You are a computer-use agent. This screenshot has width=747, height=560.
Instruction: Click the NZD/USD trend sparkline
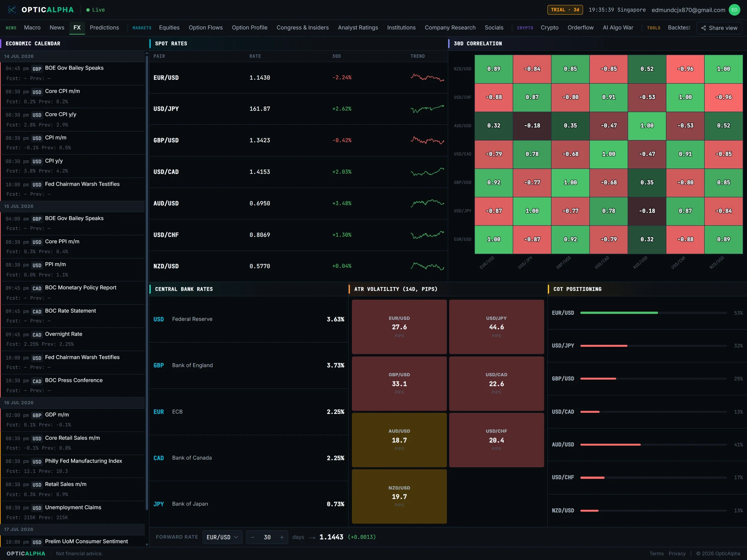point(427,266)
